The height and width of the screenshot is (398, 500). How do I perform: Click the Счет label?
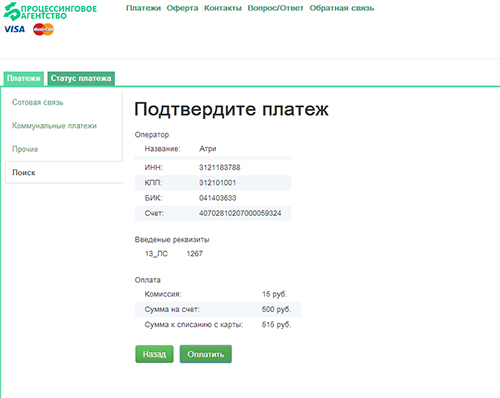(154, 213)
